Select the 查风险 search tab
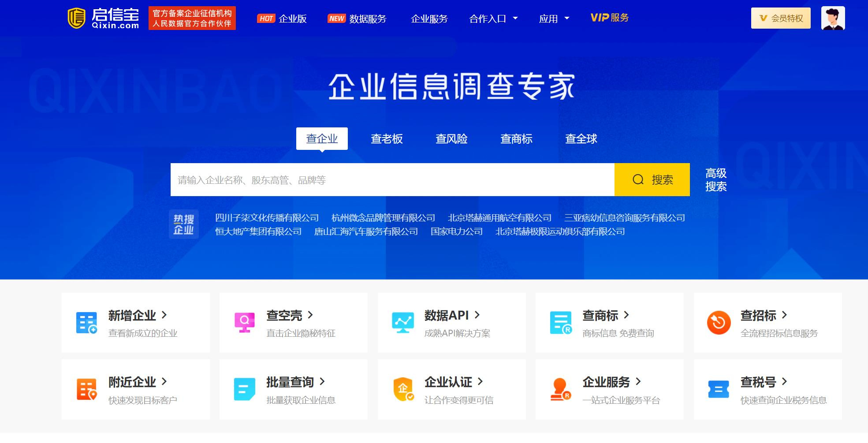868x443 pixels. tap(451, 139)
